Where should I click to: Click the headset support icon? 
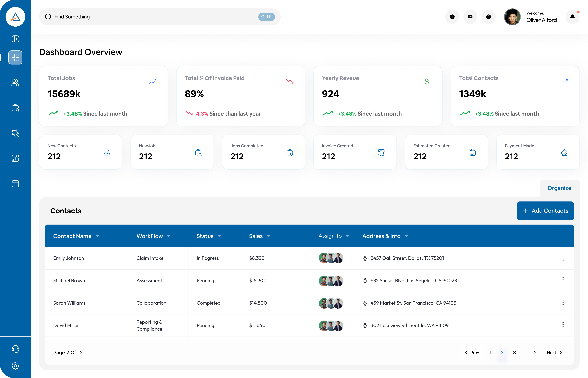click(x=15, y=349)
